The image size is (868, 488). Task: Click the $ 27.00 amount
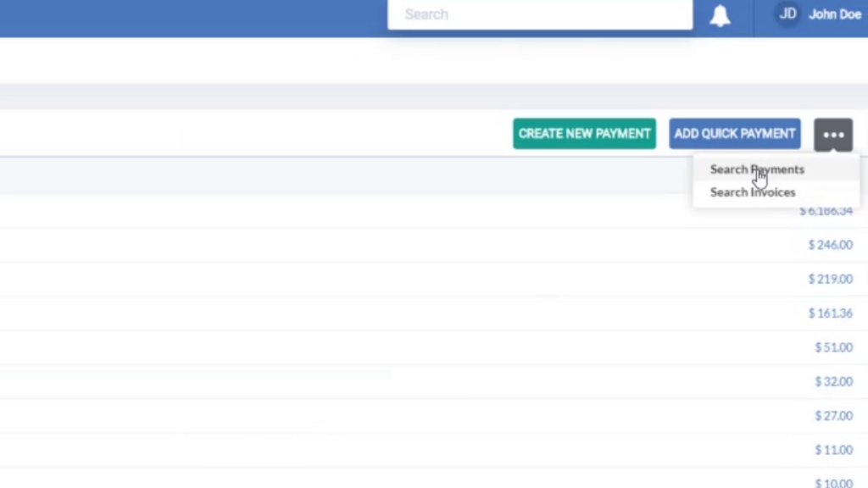pos(834,415)
